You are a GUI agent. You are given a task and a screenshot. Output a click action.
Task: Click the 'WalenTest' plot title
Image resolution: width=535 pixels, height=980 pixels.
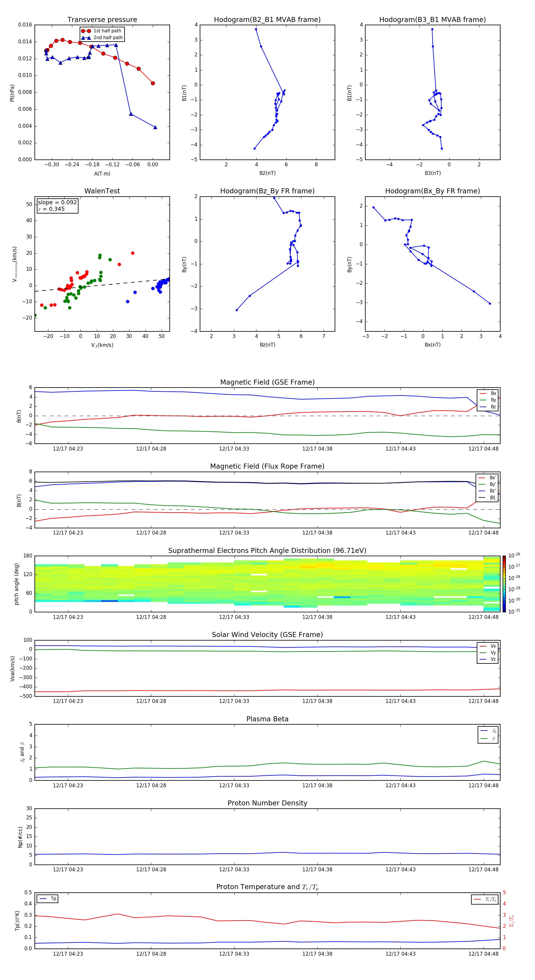[x=102, y=191]
